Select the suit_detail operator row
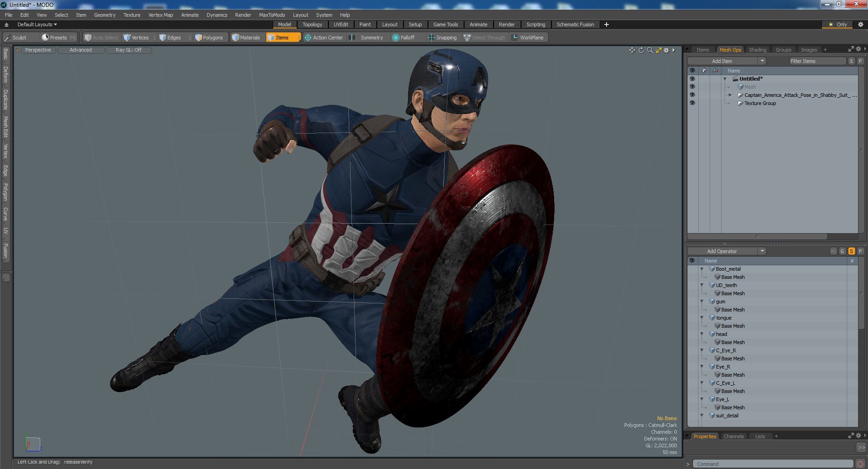The image size is (868, 469). [773, 416]
